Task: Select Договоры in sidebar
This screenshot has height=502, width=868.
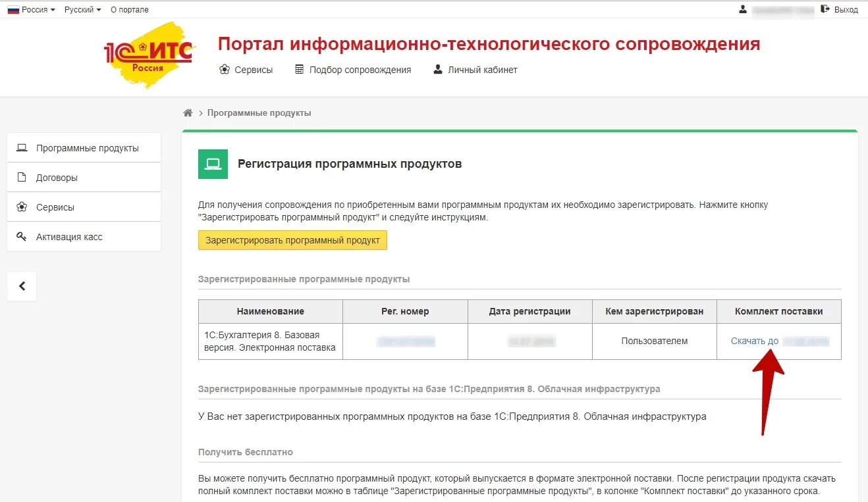Action: tap(84, 178)
